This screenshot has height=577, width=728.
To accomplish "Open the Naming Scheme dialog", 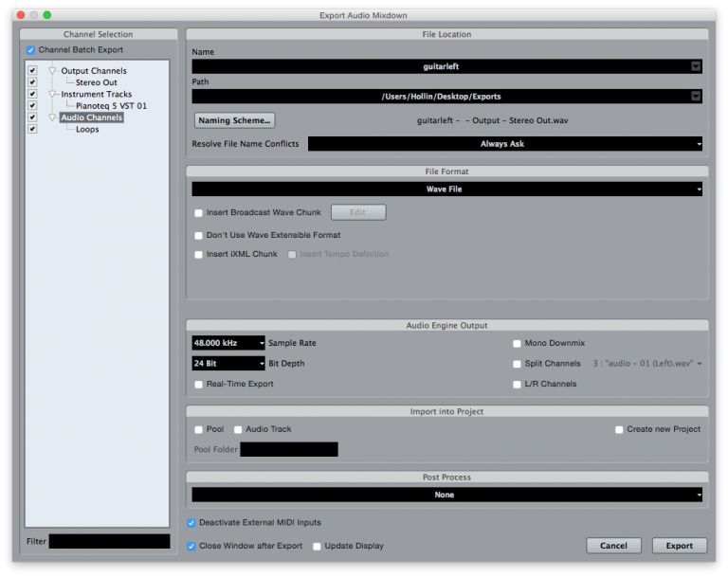I will 234,120.
